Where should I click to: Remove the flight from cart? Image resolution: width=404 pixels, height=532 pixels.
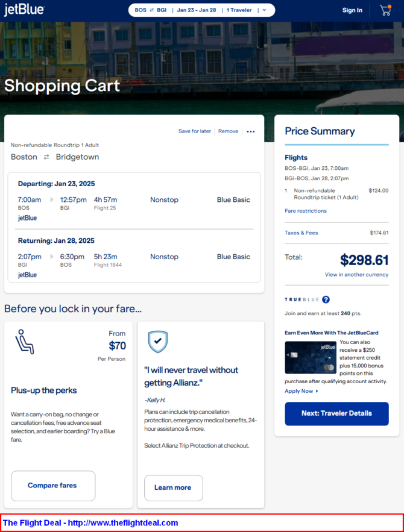click(x=228, y=131)
